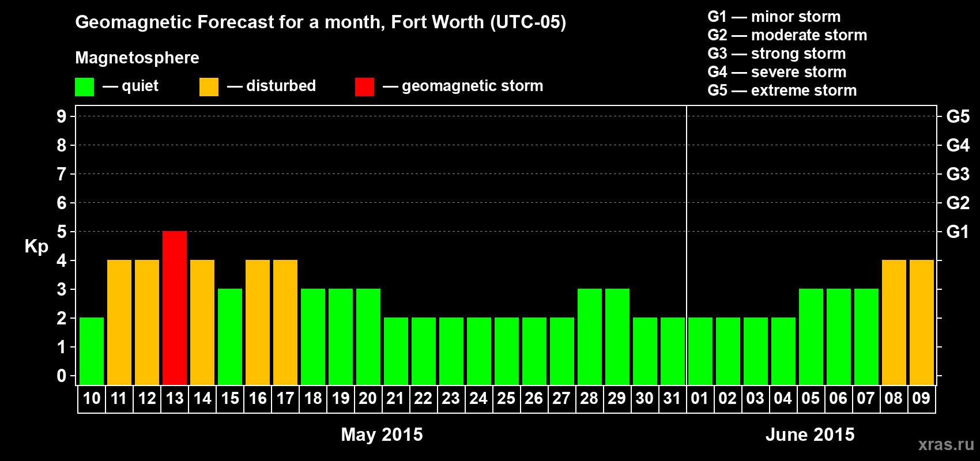The width and height of the screenshot is (980, 461).
Task: Click the G3 label on right axis
Action: pyautogui.click(x=958, y=174)
